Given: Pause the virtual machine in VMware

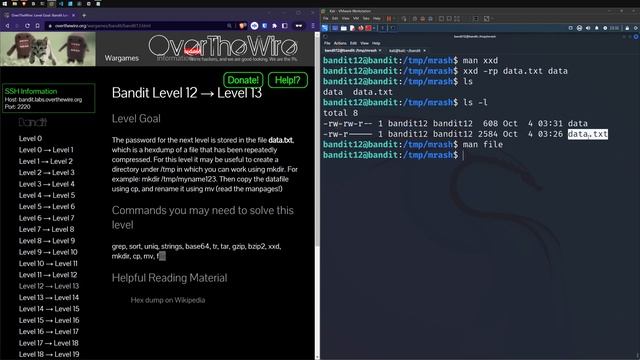Looking at the screenshot, I should tap(389, 18).
